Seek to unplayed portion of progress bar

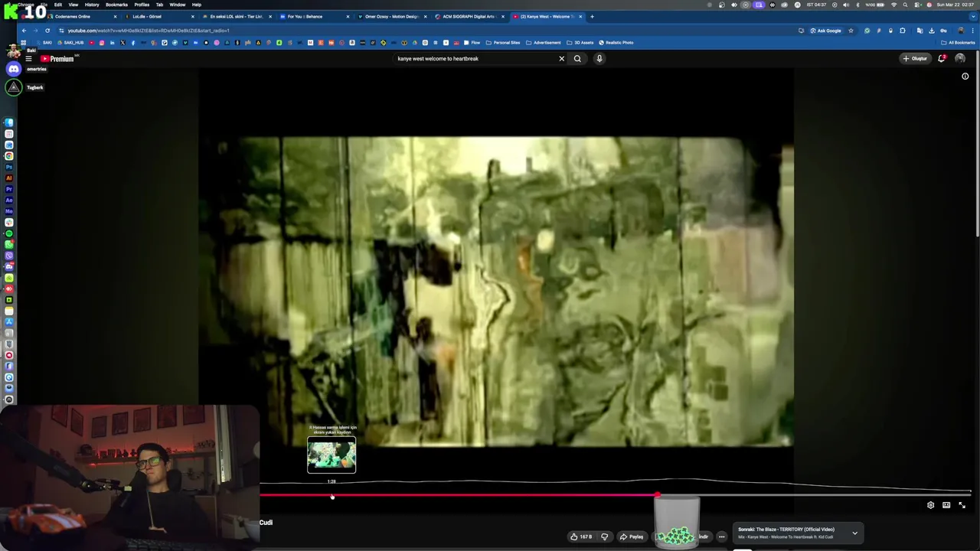click(815, 495)
